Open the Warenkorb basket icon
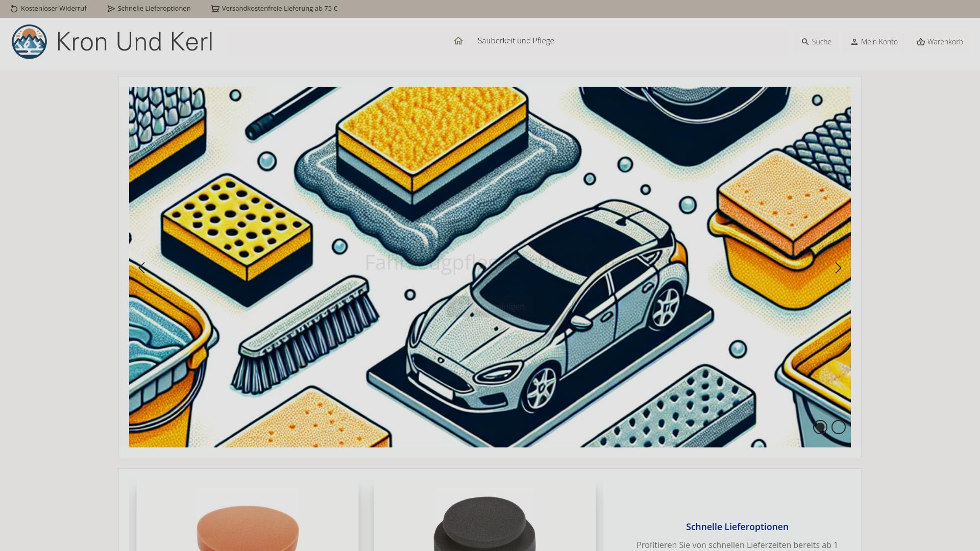980x551 pixels. 920,42
